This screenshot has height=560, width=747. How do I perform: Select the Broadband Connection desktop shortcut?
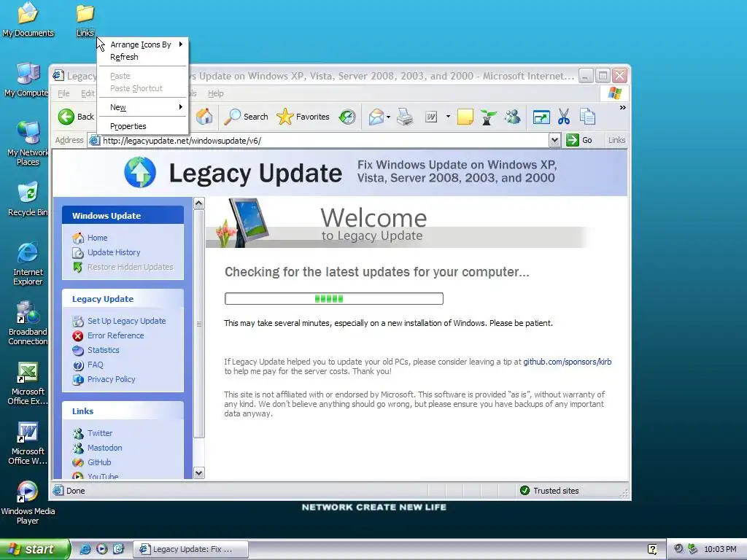tap(28, 323)
